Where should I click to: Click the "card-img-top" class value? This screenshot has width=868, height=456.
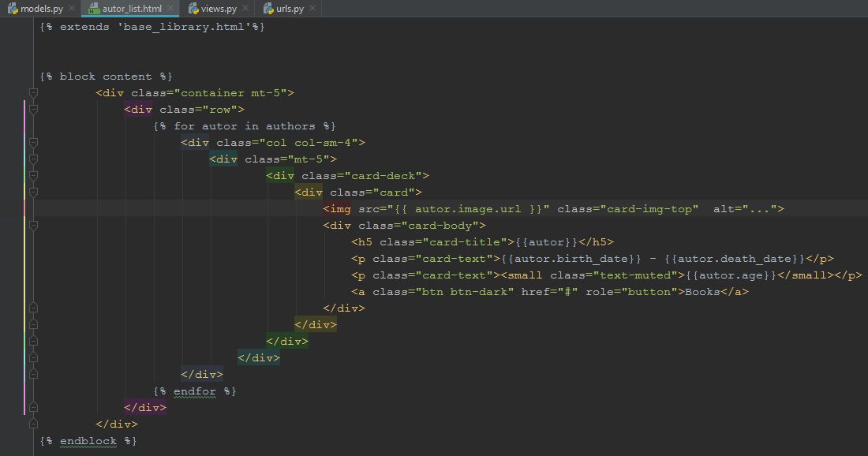649,209
